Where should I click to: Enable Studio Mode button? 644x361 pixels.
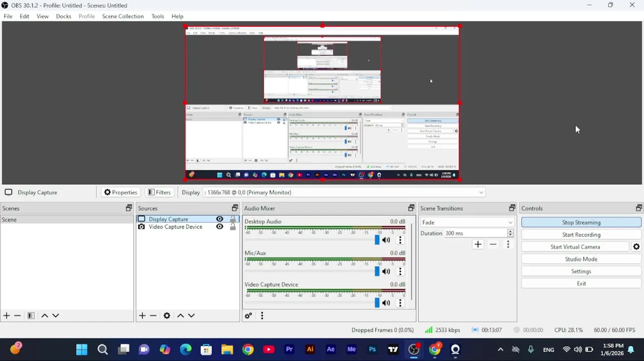tap(581, 259)
